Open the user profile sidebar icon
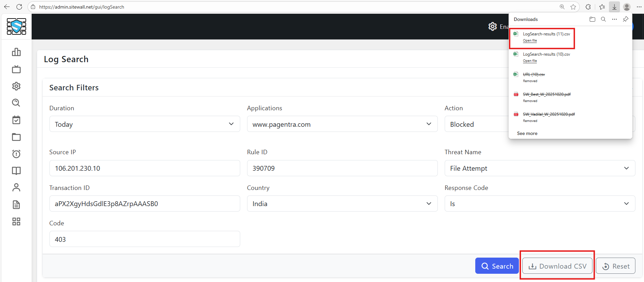The height and width of the screenshot is (282, 644). point(16,188)
